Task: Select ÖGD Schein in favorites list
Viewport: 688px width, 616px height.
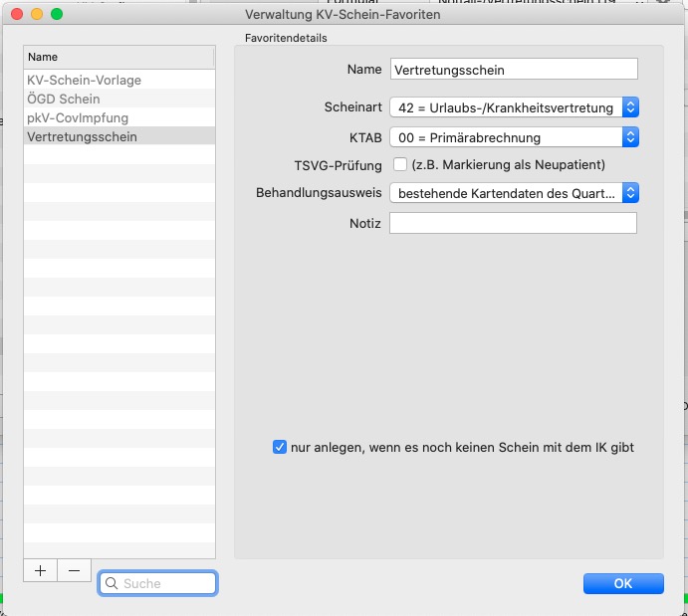Action: [x=119, y=99]
